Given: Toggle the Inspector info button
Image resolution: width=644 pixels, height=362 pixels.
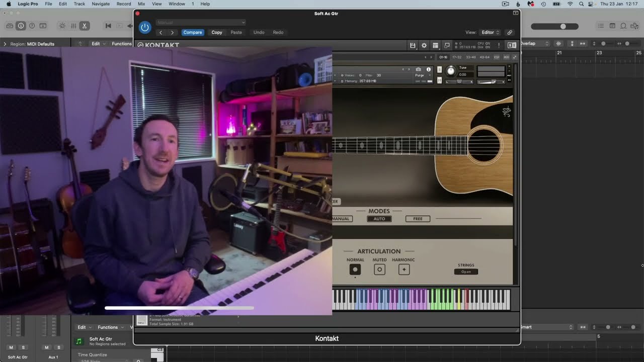Looking at the screenshot, I should click(x=21, y=26).
